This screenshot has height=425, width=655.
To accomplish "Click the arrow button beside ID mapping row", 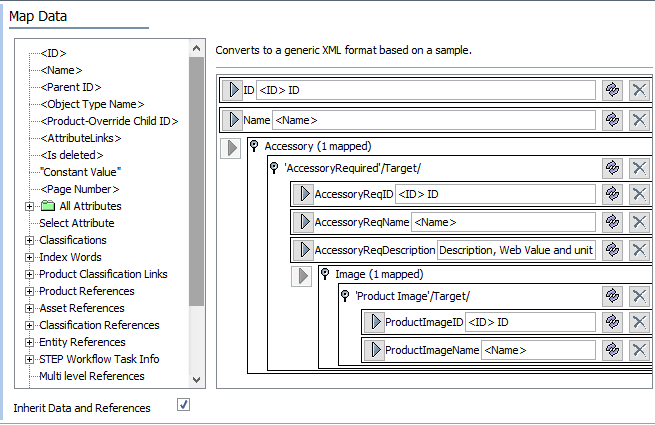I will (232, 90).
